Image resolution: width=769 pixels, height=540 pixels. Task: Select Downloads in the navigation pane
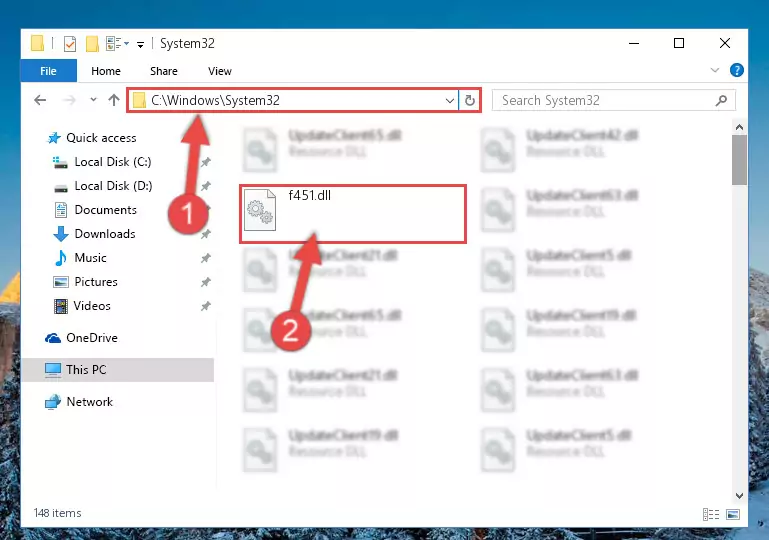(104, 234)
